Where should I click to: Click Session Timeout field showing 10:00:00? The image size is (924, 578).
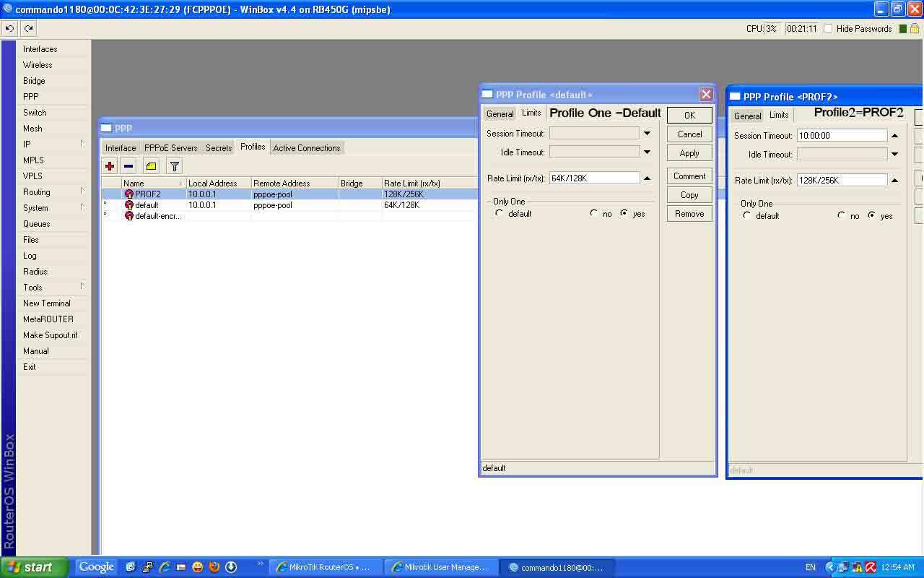point(842,136)
